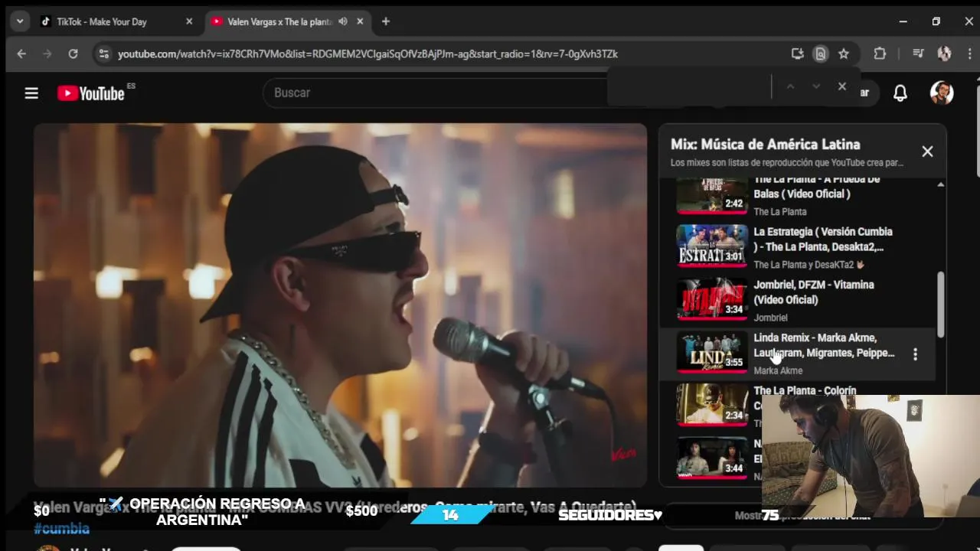This screenshot has height=551, width=980.
Task: Open YouTube notifications bell
Action: [x=900, y=93]
